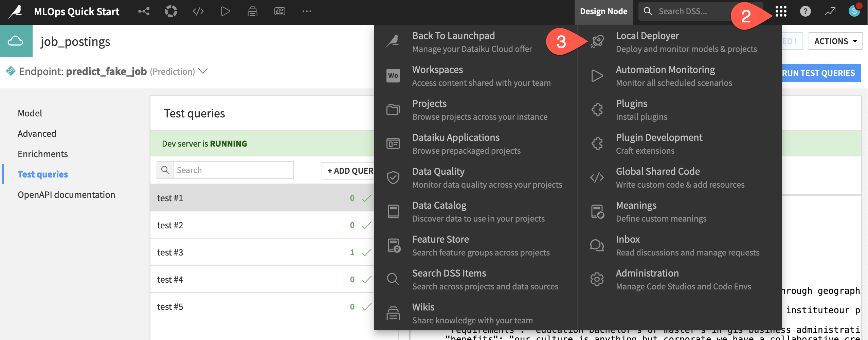
Task: Open the Help question mark icon
Action: click(x=805, y=12)
